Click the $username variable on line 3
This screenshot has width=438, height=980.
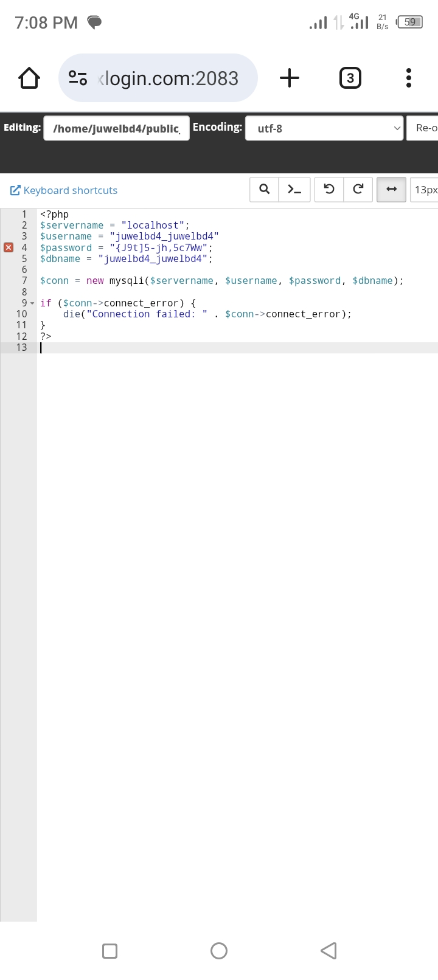pos(66,236)
